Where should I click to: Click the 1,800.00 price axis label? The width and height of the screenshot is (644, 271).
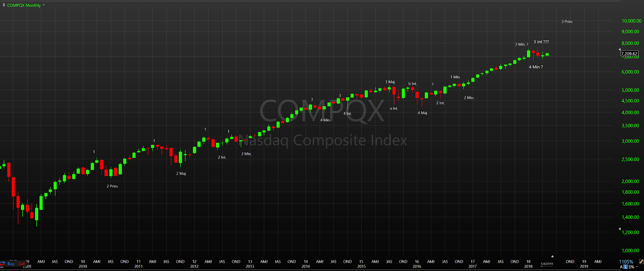coord(630,192)
